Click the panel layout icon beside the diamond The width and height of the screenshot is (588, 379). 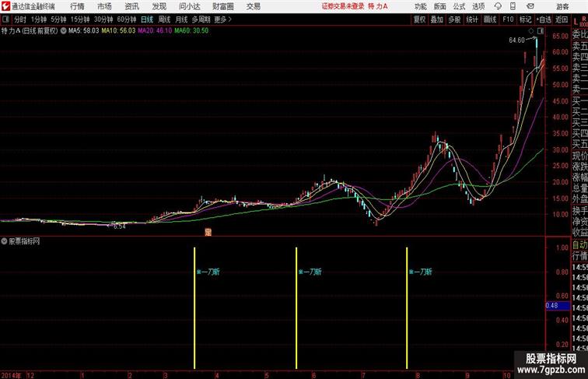541,31
